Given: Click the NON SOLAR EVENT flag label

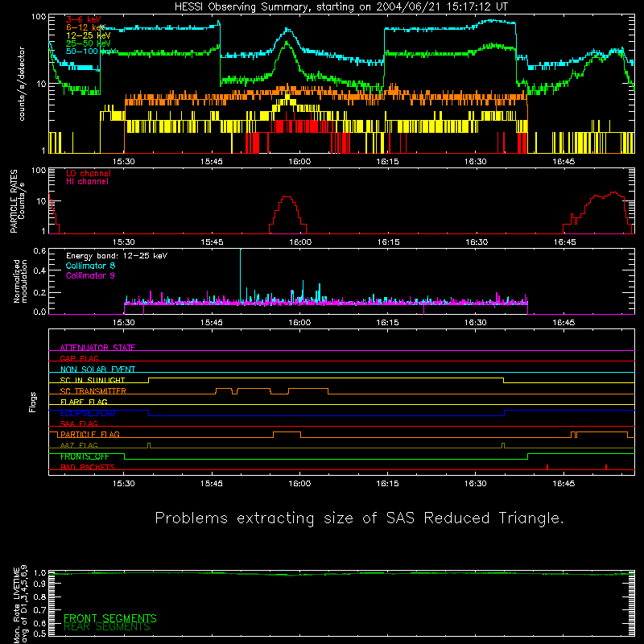Looking at the screenshot, I should click(97, 369).
